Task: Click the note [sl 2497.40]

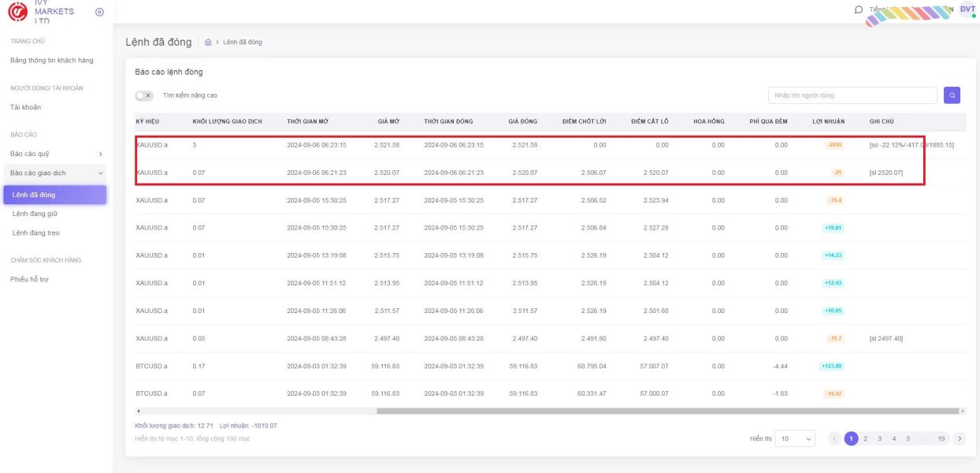Action: tap(886, 338)
